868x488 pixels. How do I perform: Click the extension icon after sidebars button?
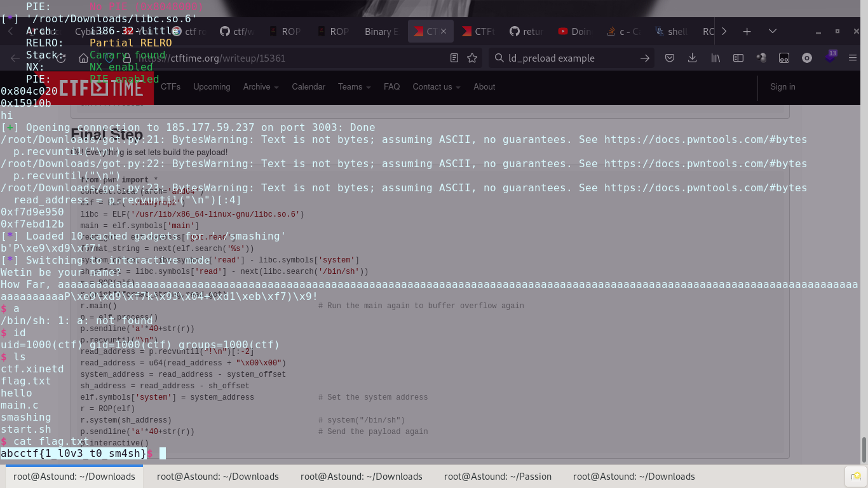761,58
